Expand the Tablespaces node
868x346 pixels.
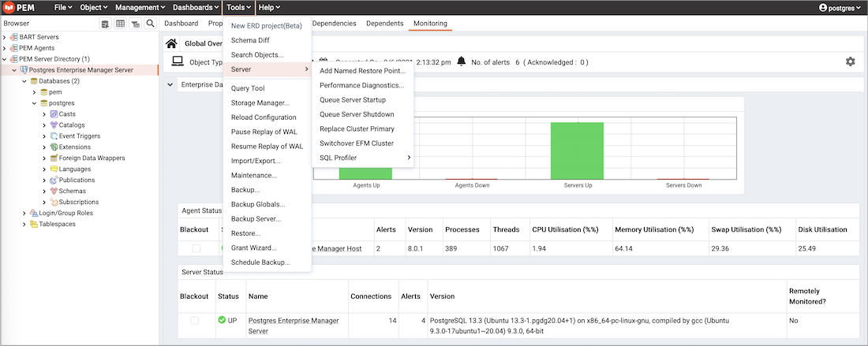(24, 224)
